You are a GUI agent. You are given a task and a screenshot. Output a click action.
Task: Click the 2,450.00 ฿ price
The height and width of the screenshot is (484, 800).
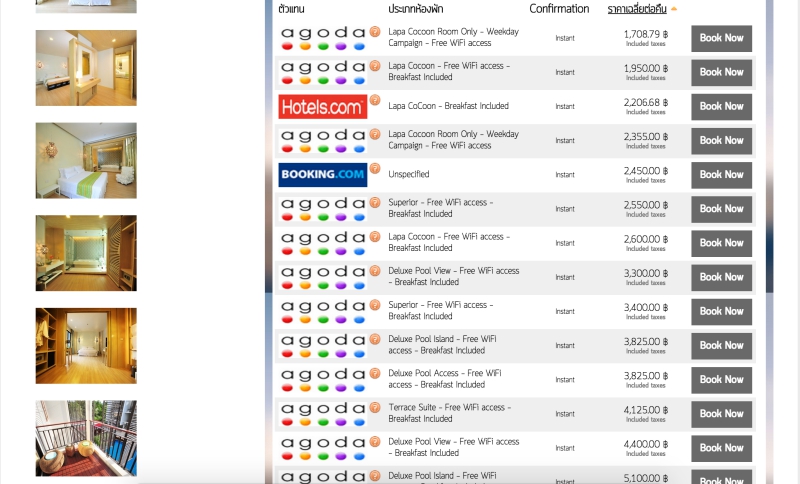coord(645,171)
